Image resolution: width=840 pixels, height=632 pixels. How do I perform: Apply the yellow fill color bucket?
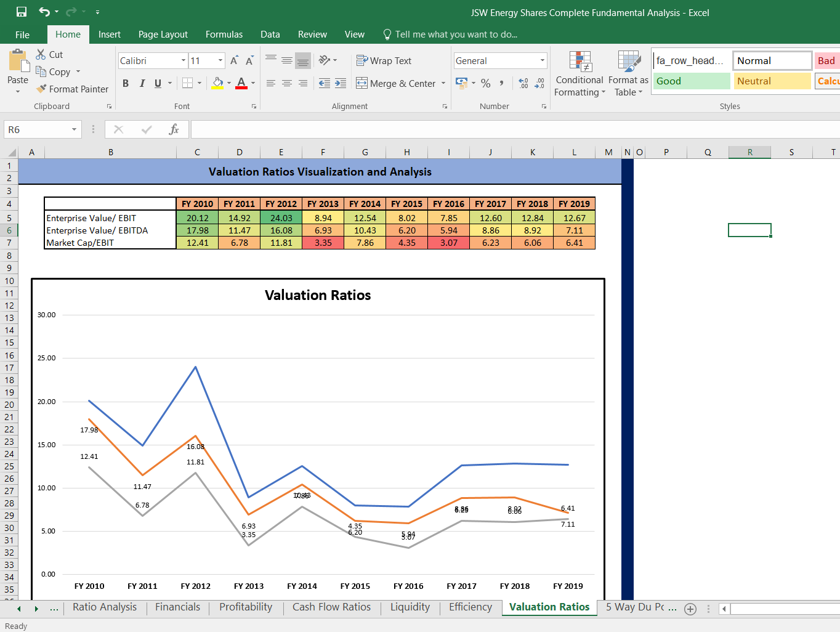(x=218, y=83)
